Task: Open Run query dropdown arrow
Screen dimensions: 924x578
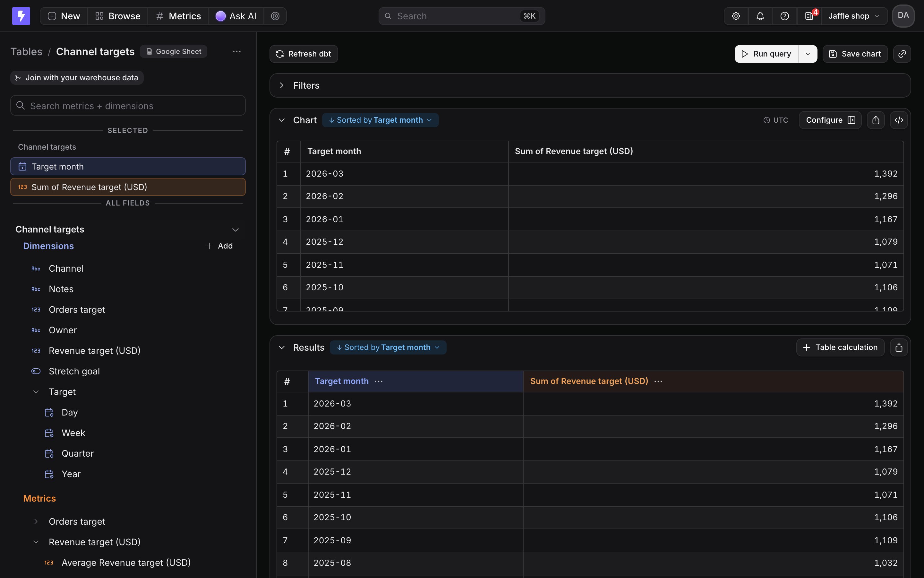Action: click(x=808, y=54)
